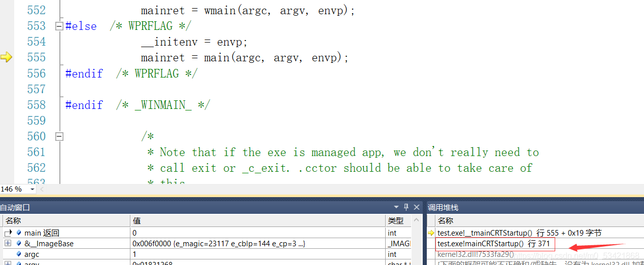Click the 0x006f0000 value of &__ImageBase

coord(219,244)
